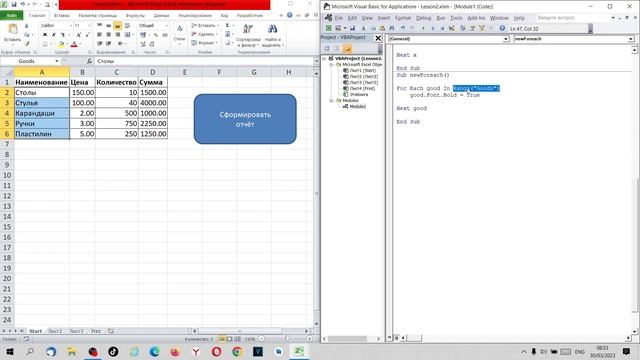Toggle Bold formatting in Excel ribbon
Viewport: 640px width, 360px height.
45,35
